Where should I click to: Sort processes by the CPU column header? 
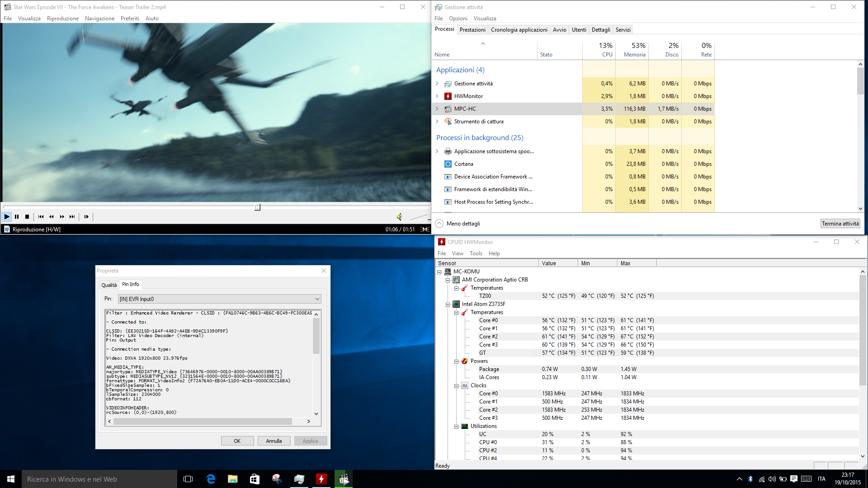coord(599,50)
